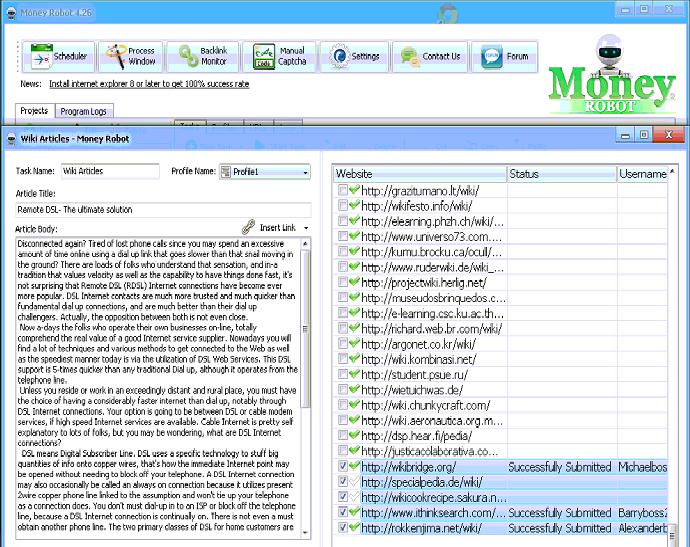Select the http://www.ruderwiki.de/wiki_ row
The width and height of the screenshot is (690, 547).
(x=501, y=267)
